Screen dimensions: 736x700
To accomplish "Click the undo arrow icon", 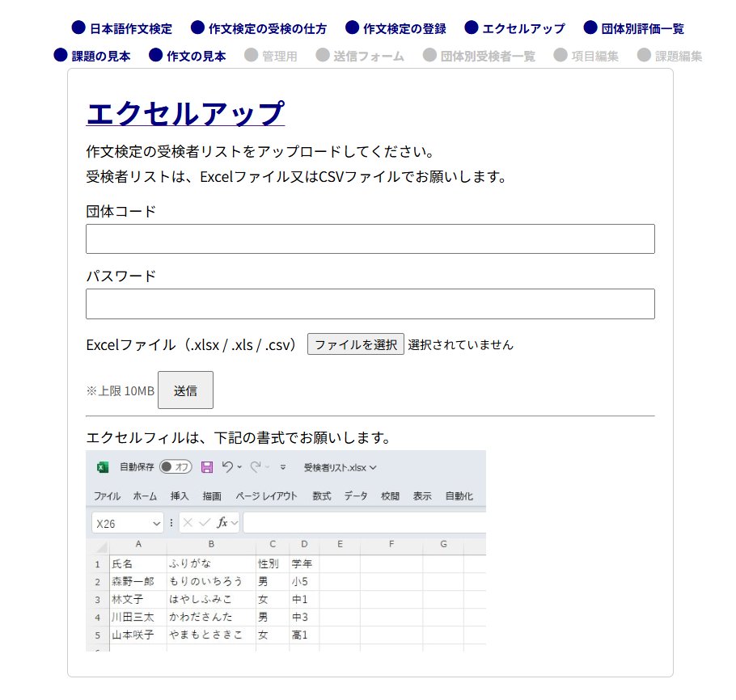I will [227, 467].
